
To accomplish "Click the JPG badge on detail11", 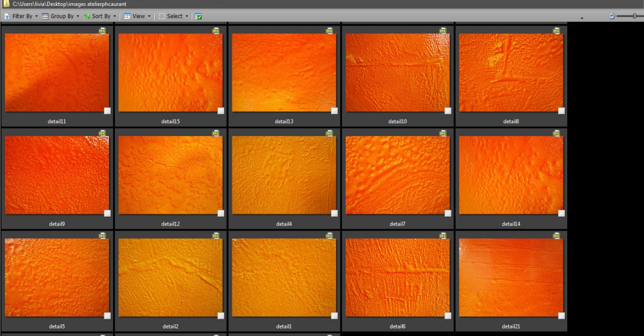I will click(x=102, y=31).
